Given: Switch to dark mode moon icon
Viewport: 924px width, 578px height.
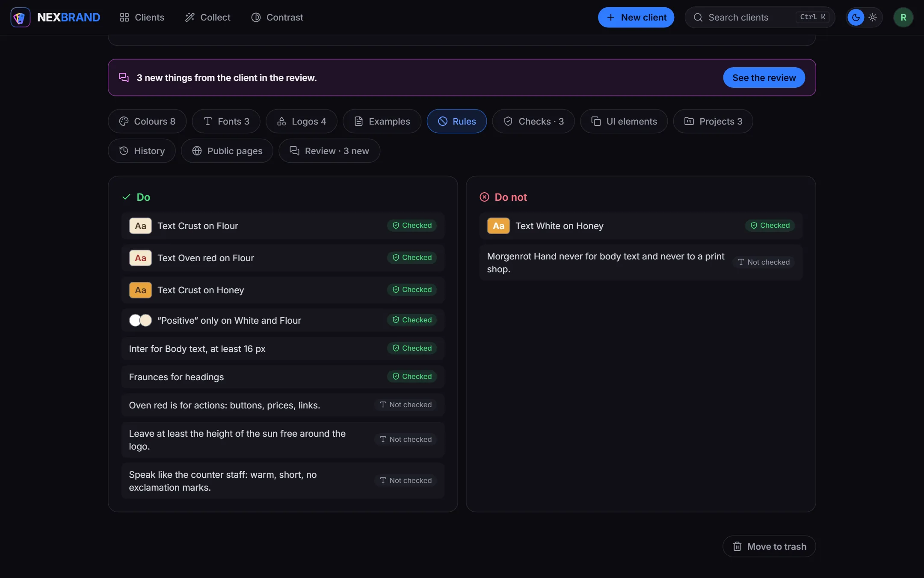Looking at the screenshot, I should [856, 18].
